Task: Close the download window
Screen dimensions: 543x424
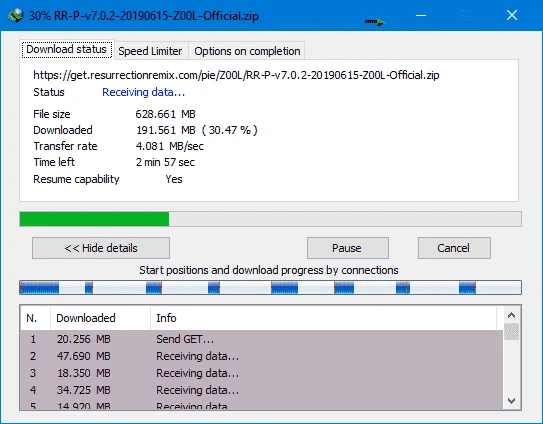Action: [512, 15]
